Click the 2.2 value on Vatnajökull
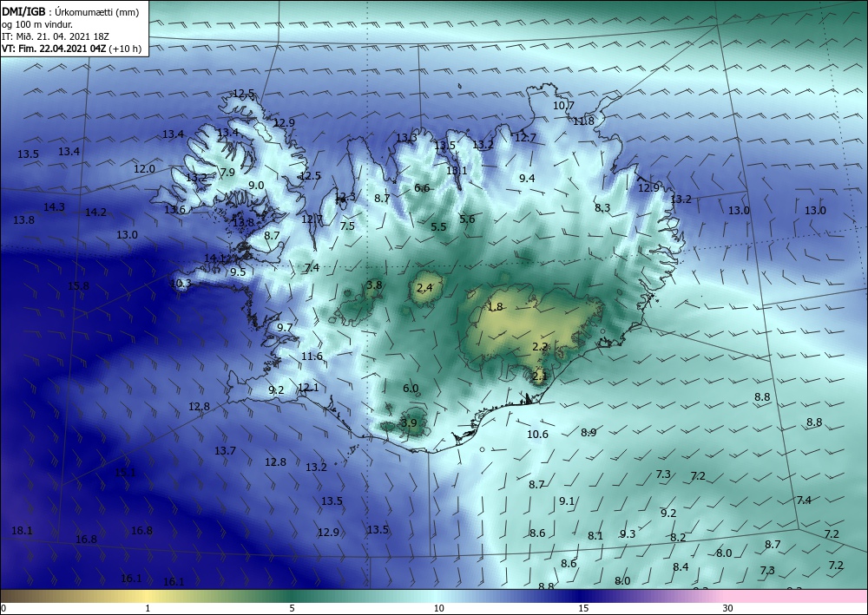 pyautogui.click(x=540, y=347)
